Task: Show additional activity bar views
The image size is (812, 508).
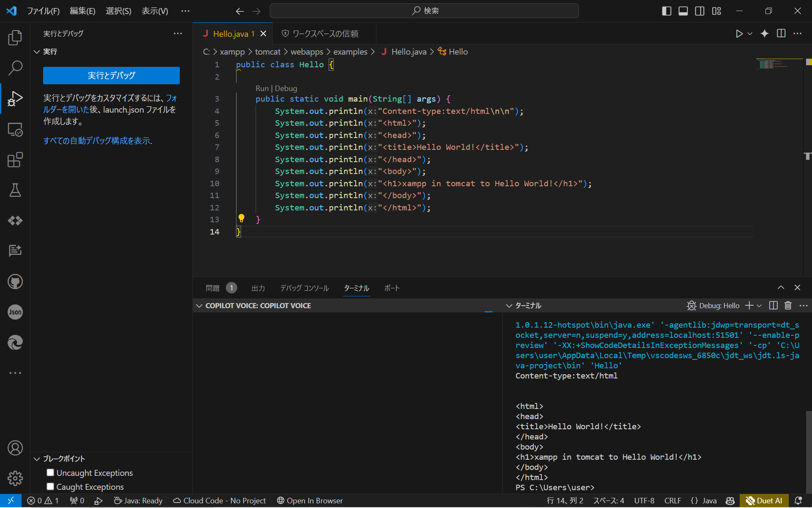Action: (15, 373)
